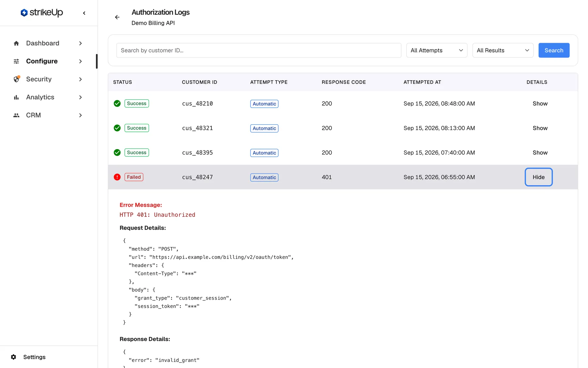The height and width of the screenshot is (368, 588).
Task: Click the Analytics bar chart icon
Action: tap(16, 97)
